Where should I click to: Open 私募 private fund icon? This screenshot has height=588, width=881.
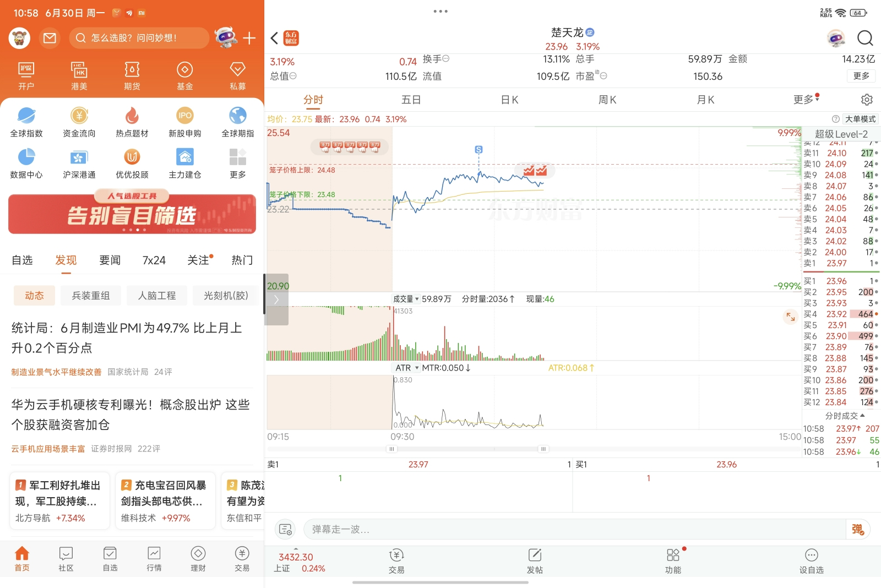[x=238, y=76]
